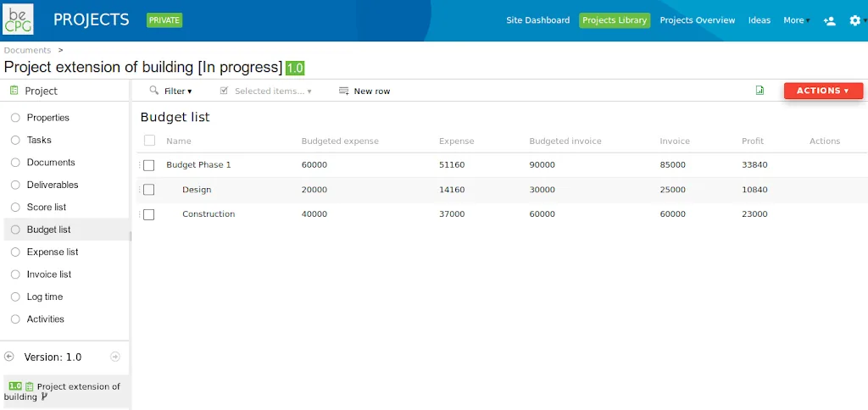Click the PRIVATE site badge

(x=164, y=20)
